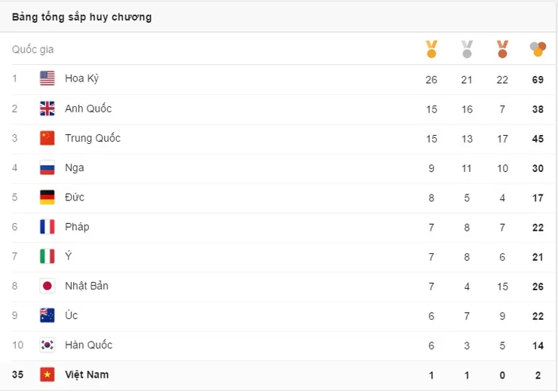
Task: Select the Việt Nam highlighted row
Action: click(278, 375)
